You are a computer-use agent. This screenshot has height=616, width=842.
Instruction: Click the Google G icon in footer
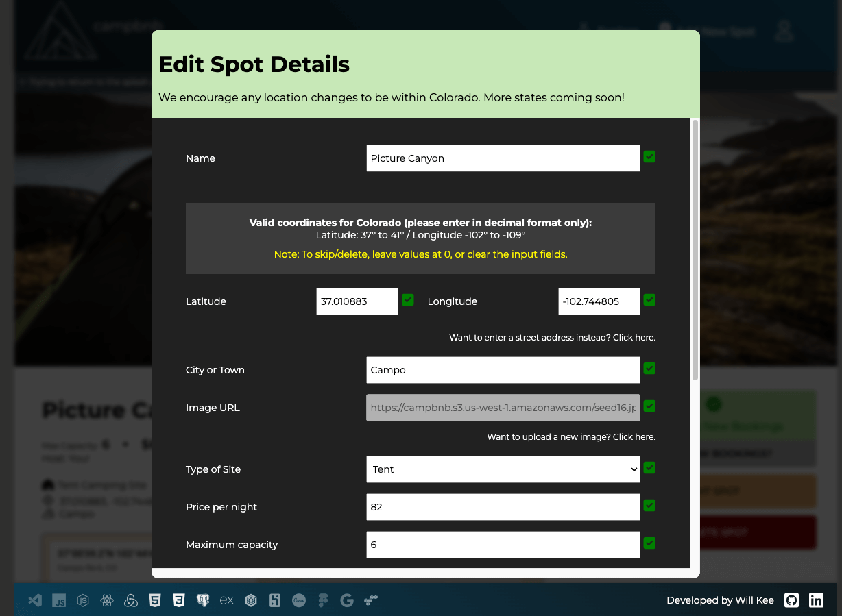tap(347, 600)
